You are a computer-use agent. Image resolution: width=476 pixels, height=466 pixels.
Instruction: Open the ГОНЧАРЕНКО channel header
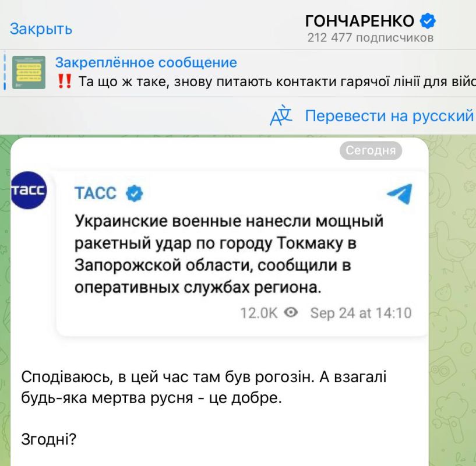(x=362, y=20)
